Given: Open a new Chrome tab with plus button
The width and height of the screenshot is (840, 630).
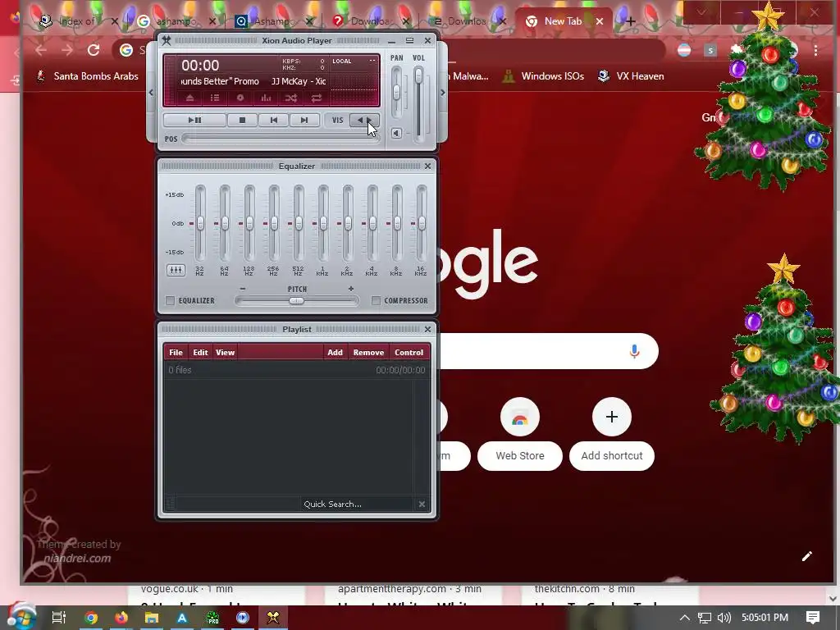Looking at the screenshot, I should point(631,21).
